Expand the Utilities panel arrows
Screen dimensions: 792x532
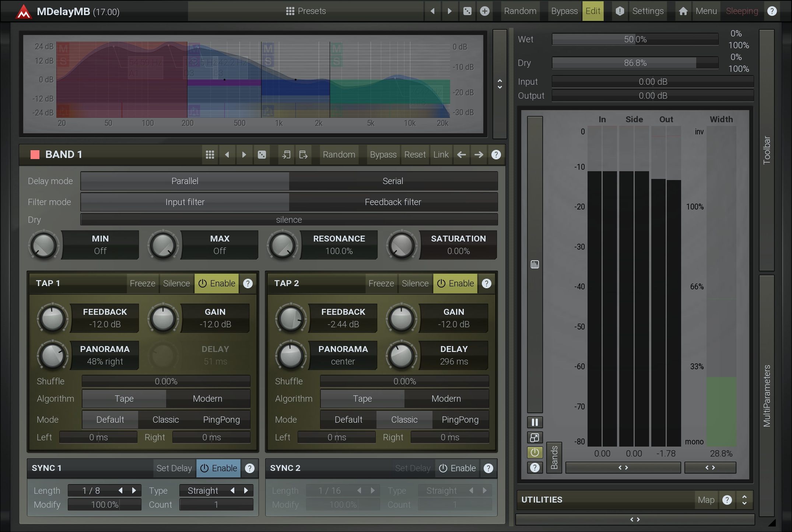click(744, 500)
